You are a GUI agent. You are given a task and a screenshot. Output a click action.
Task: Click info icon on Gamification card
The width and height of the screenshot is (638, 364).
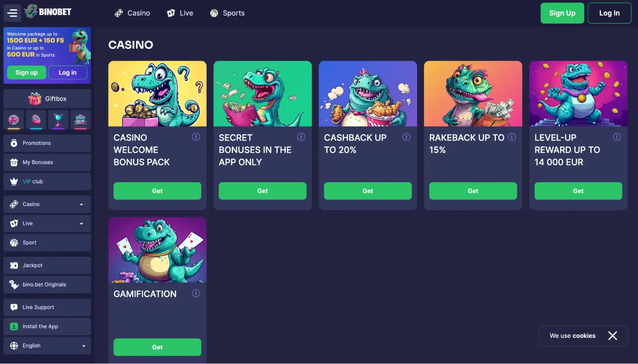coord(196,293)
